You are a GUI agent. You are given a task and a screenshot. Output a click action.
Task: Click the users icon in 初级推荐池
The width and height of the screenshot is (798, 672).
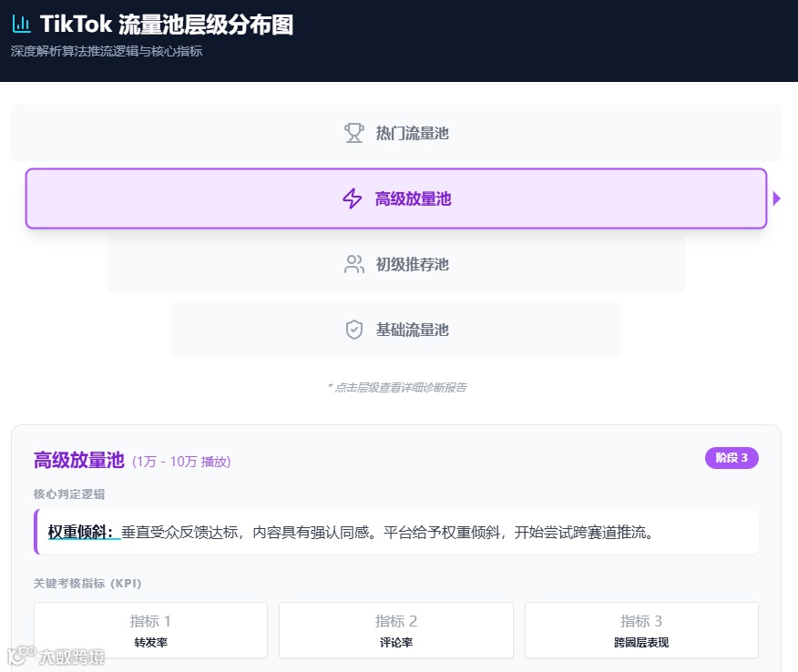tap(354, 264)
